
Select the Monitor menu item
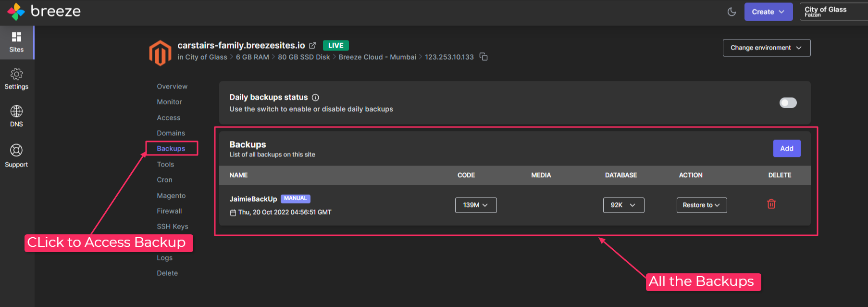(169, 102)
